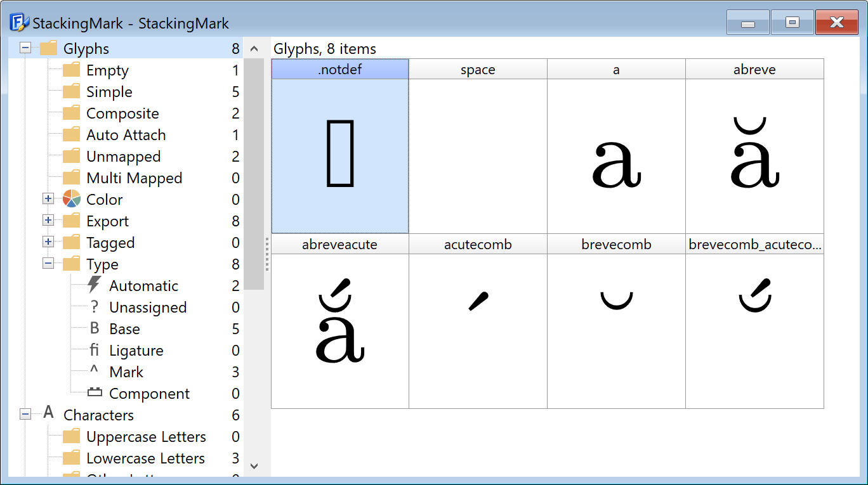Click the Component type icon
Screen dimensions: 868x485
coord(95,393)
